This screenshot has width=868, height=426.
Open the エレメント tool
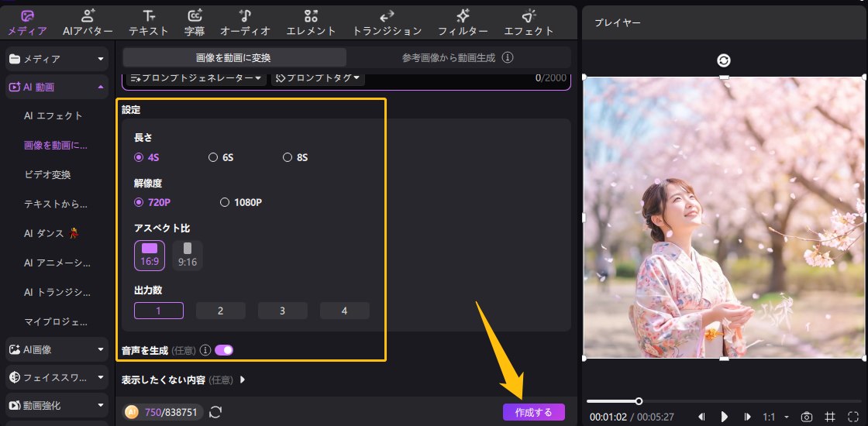311,22
